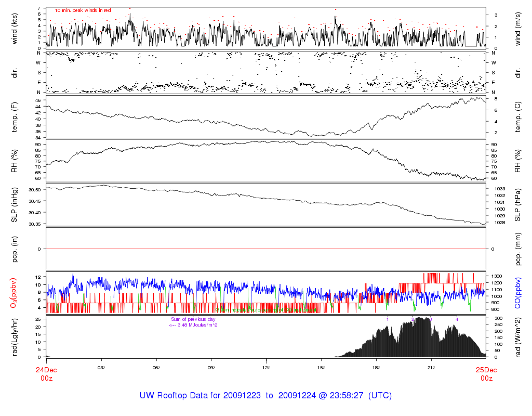
Task: Select the '1300' CO tick value
Action: 496,277
